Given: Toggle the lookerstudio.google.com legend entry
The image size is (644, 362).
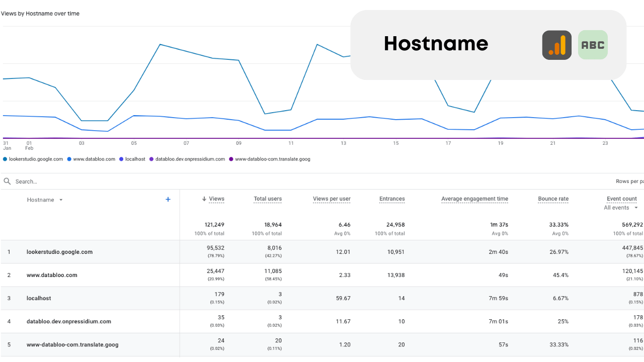Looking at the screenshot, I should click(x=35, y=159).
